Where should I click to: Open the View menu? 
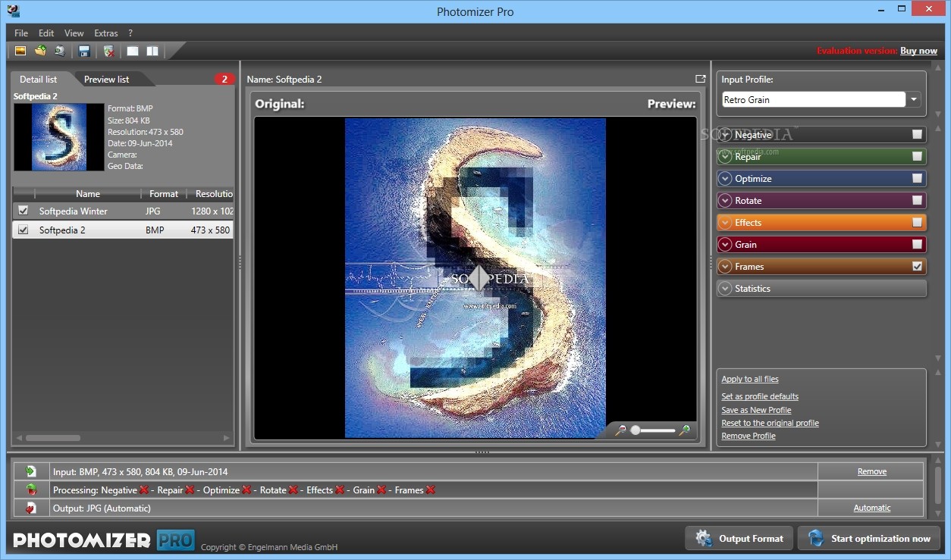pos(74,33)
